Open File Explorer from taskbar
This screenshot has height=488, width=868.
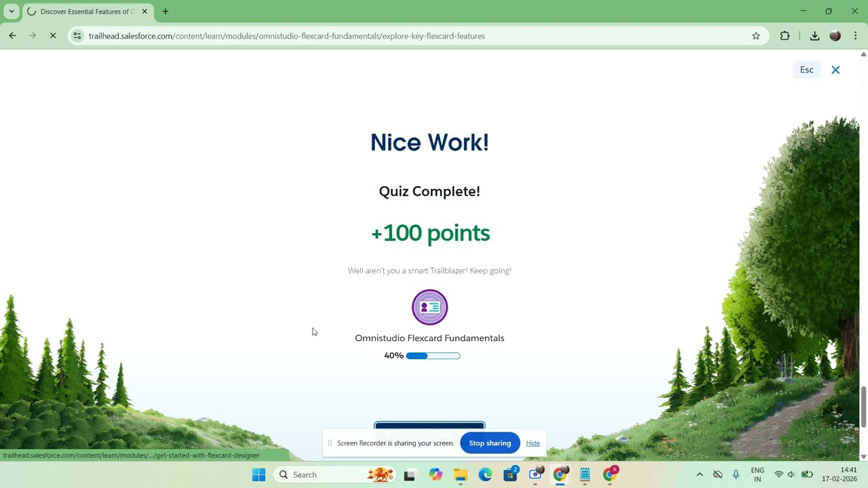(x=460, y=474)
